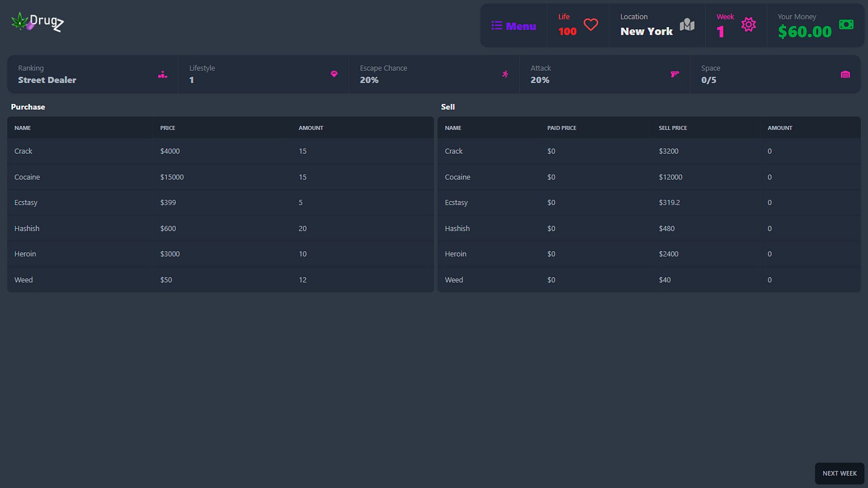Open the Location map icon

[687, 24]
